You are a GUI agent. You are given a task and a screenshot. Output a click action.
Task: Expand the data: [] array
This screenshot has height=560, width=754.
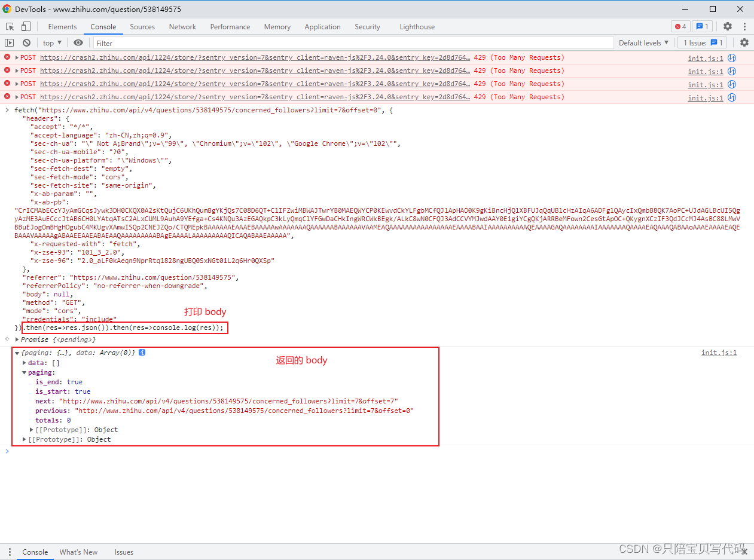[x=25, y=363]
